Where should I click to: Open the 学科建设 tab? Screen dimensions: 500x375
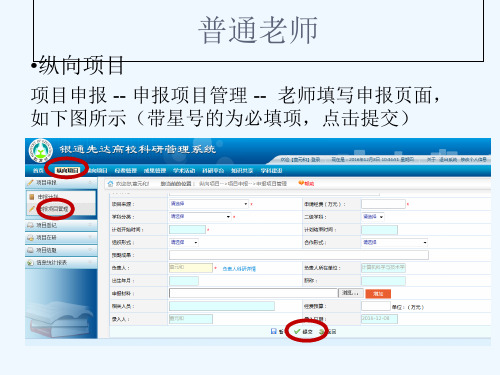coord(271,171)
